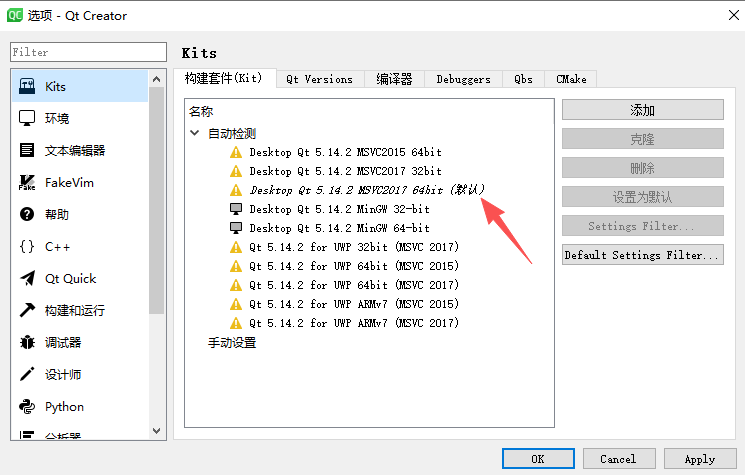
Task: Click sidebar scrollbar down arrow
Action: pyautogui.click(x=156, y=431)
